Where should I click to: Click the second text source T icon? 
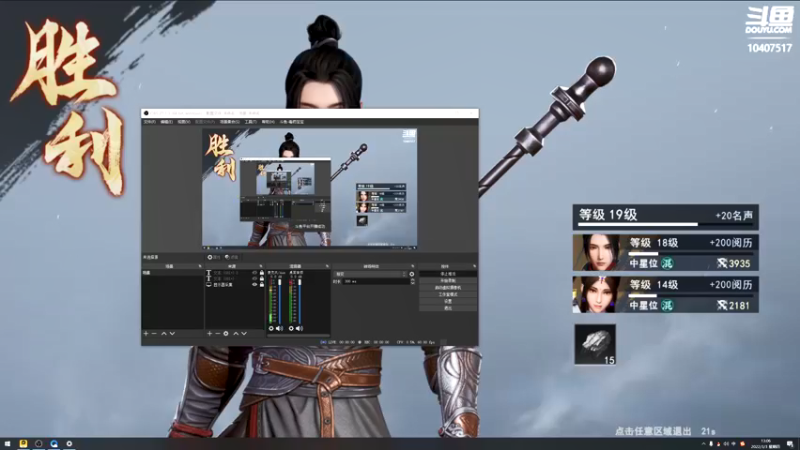[209, 279]
